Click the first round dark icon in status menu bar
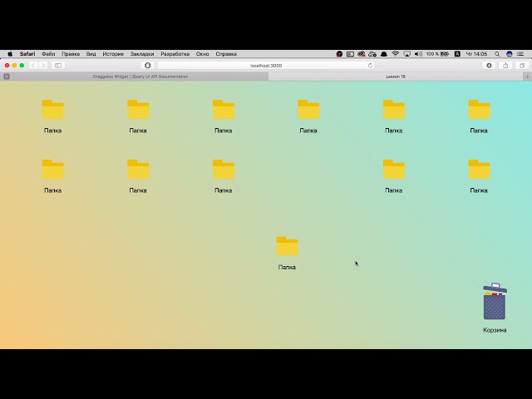Image resolution: width=532 pixels, height=399 pixels. (339, 54)
